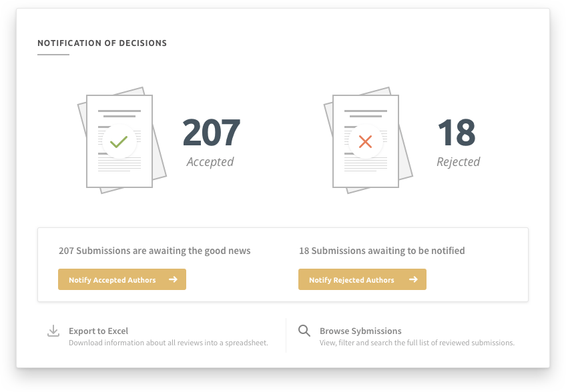Screen dimensions: 566x392
Task: Click the "18 Submissions awaiting" message
Action: coord(382,251)
